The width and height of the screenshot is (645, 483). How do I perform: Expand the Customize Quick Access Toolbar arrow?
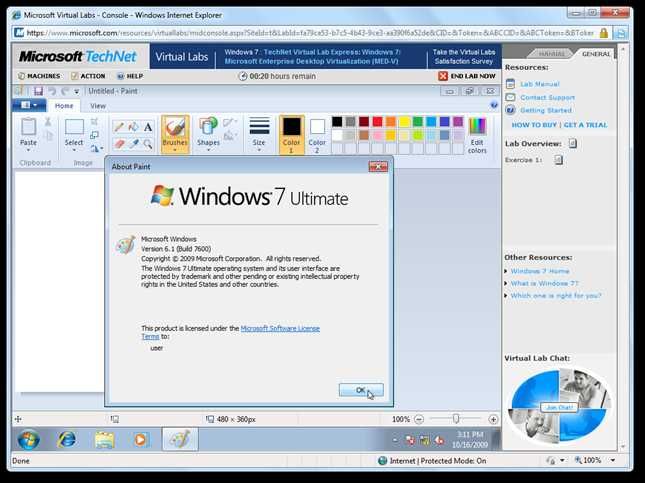click(77, 92)
